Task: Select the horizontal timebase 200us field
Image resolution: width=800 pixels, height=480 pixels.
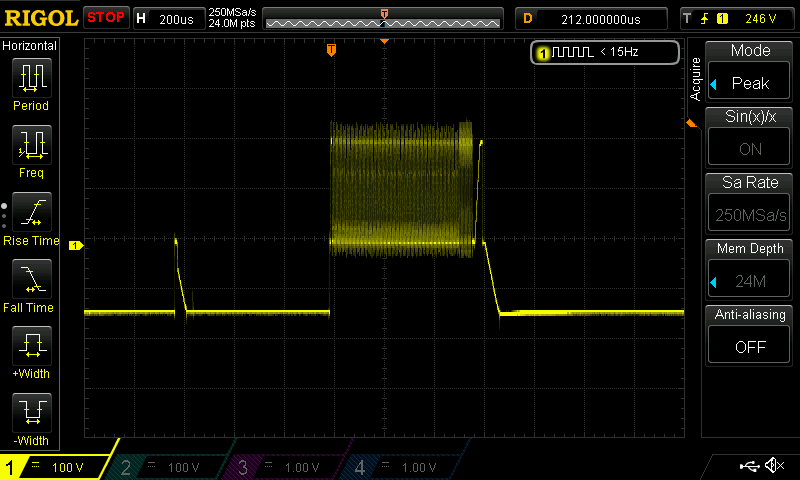Action: (x=169, y=19)
